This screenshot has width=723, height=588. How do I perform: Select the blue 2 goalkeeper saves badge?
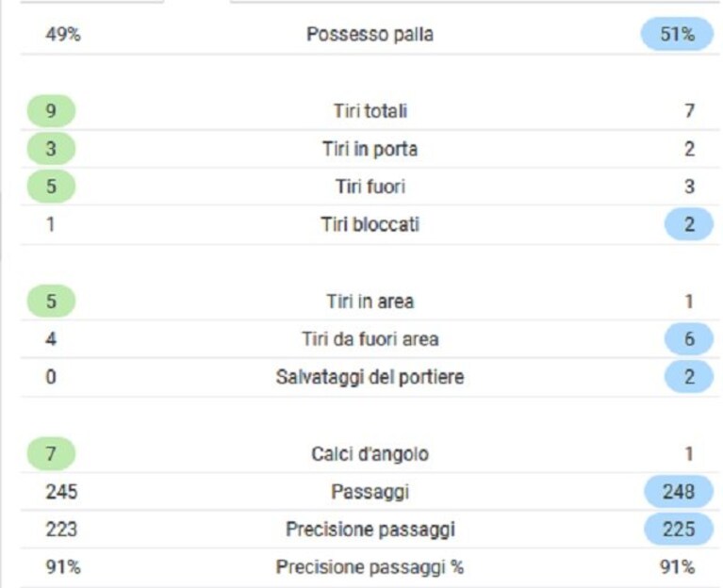[689, 377]
